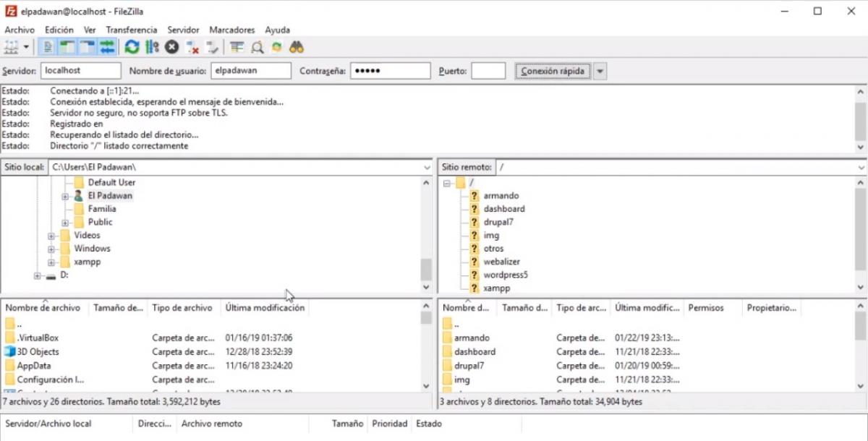This screenshot has width=868, height=441.
Task: Cancel the current operation icon
Action: click(171, 48)
